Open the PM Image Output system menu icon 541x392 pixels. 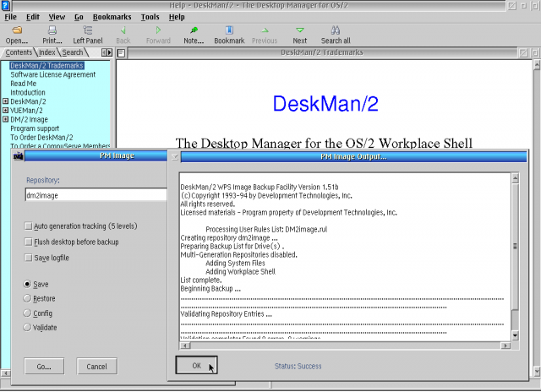[x=175, y=157]
